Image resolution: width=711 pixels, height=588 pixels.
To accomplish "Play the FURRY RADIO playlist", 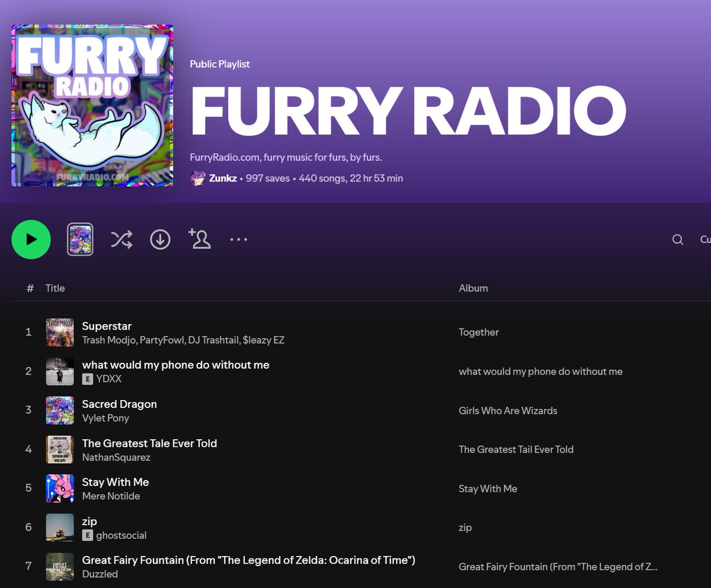I will (x=31, y=239).
